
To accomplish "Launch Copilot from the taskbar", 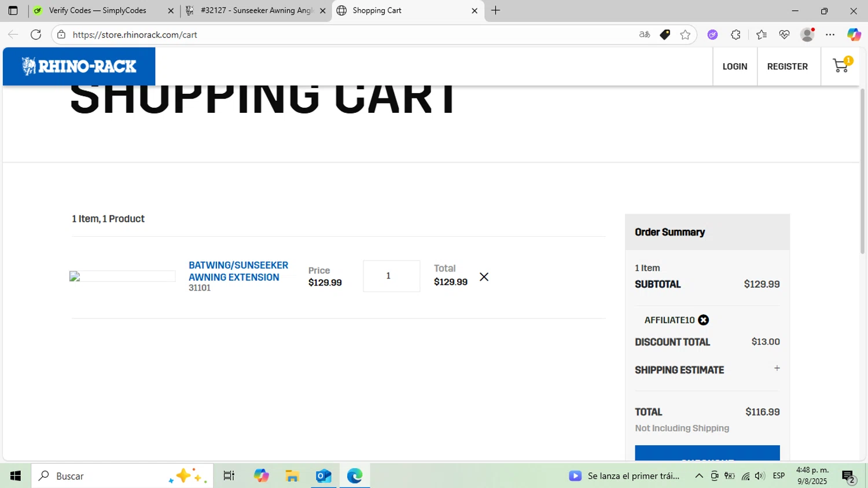I will [261, 476].
